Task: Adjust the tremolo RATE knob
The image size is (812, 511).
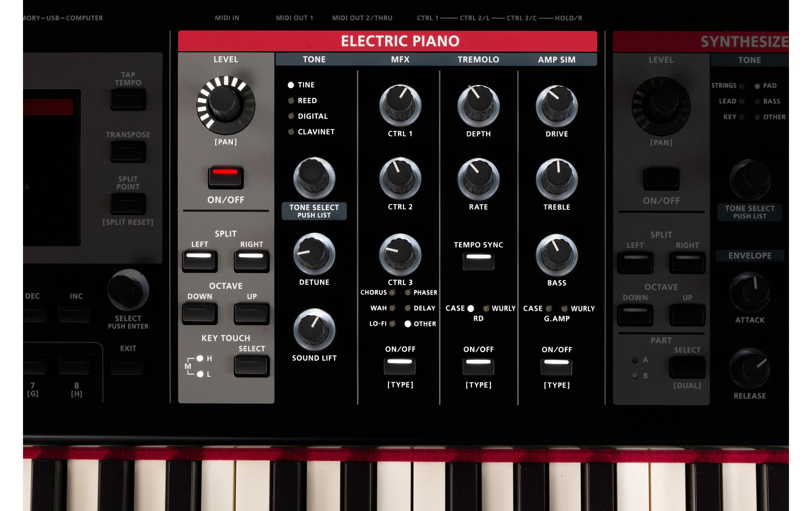Action: [478, 179]
